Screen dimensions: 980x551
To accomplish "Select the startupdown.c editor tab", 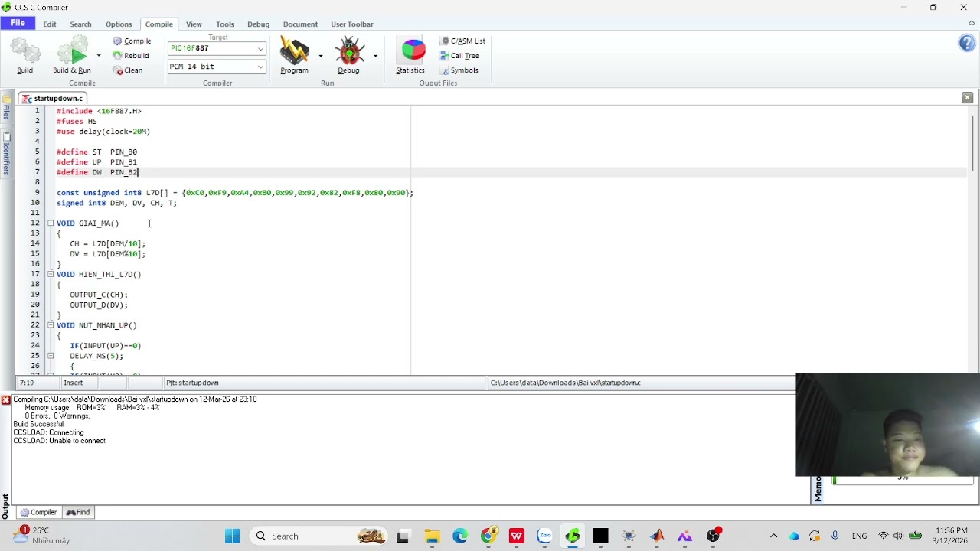I will click(x=53, y=98).
